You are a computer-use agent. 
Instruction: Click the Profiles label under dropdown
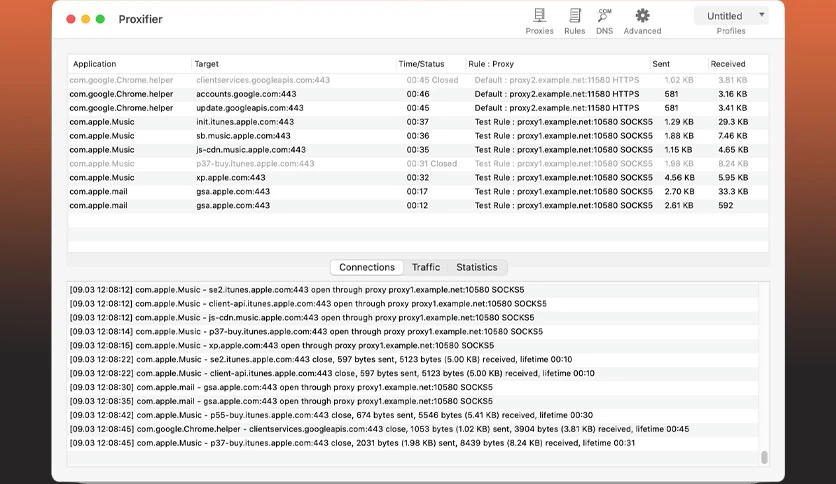731,31
